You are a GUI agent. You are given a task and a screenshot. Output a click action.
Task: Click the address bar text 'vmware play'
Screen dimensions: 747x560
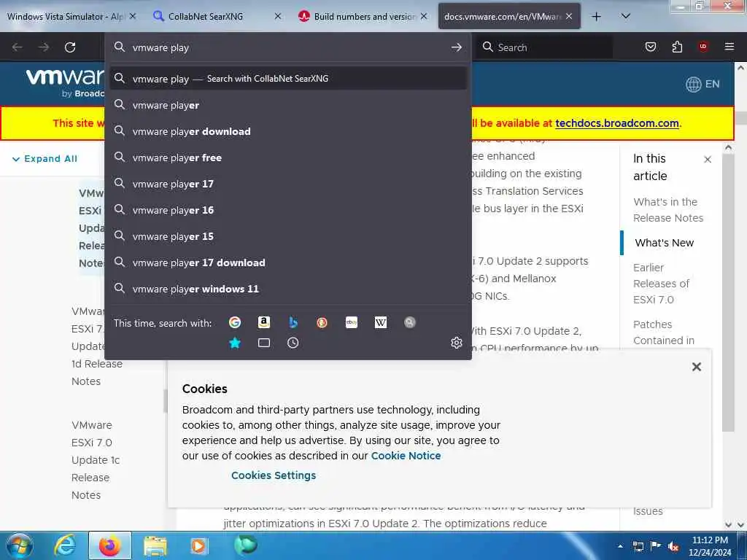click(160, 47)
